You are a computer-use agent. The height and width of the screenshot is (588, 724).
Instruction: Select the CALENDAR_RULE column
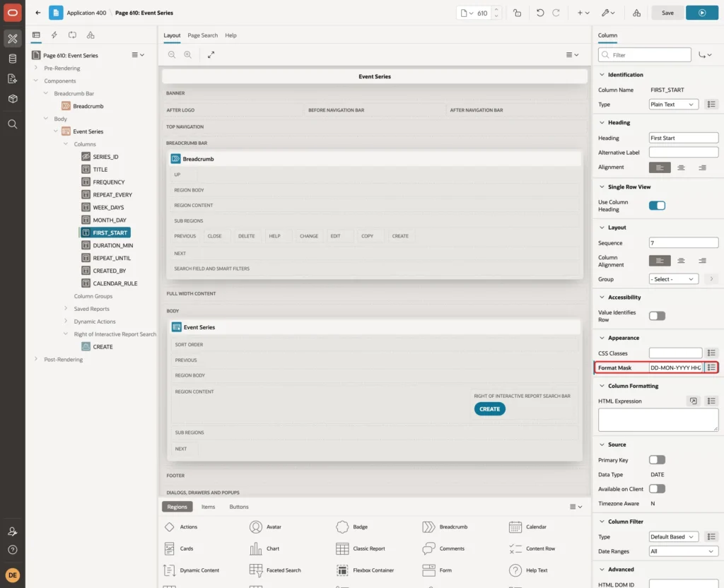point(115,283)
